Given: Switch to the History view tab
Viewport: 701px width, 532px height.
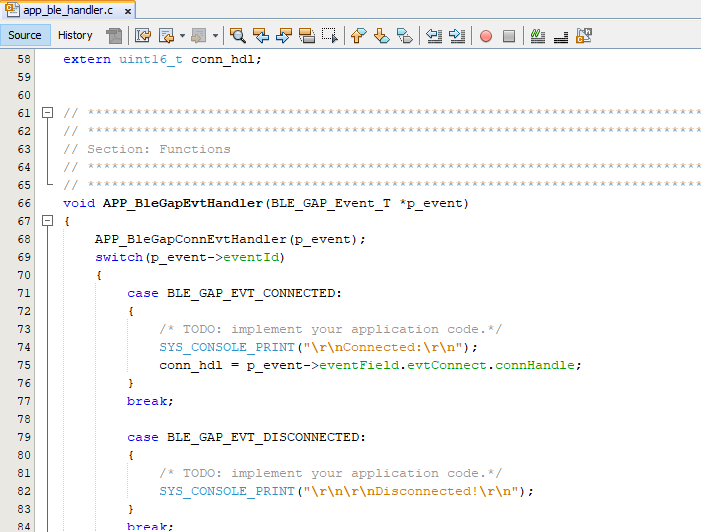Looking at the screenshot, I should tap(75, 35).
